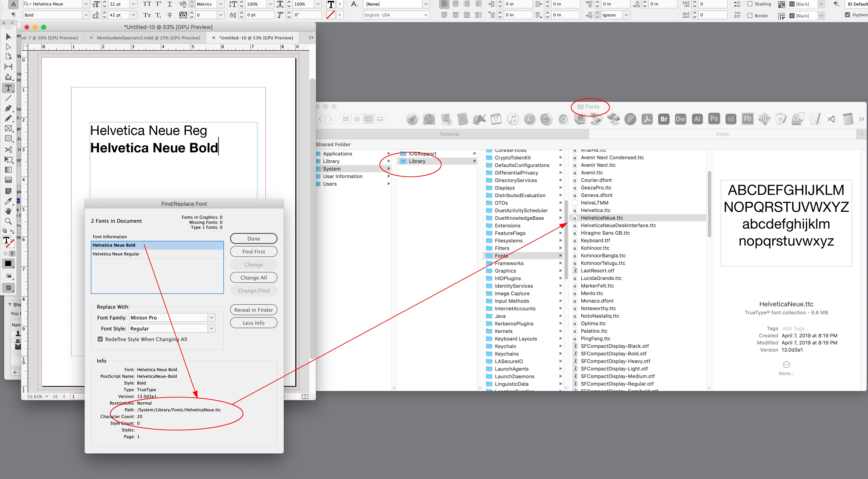Select the Scissors tool
Image resolution: width=868 pixels, height=479 pixels.
point(8,150)
